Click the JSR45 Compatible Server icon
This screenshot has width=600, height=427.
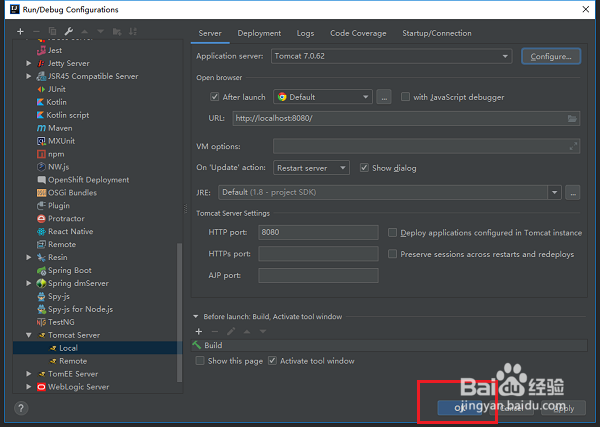click(41, 76)
